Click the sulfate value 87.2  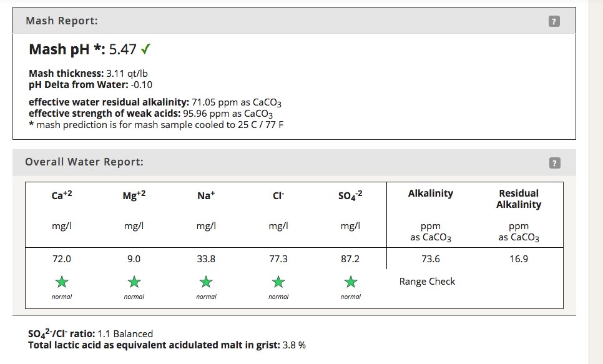pyautogui.click(x=351, y=258)
